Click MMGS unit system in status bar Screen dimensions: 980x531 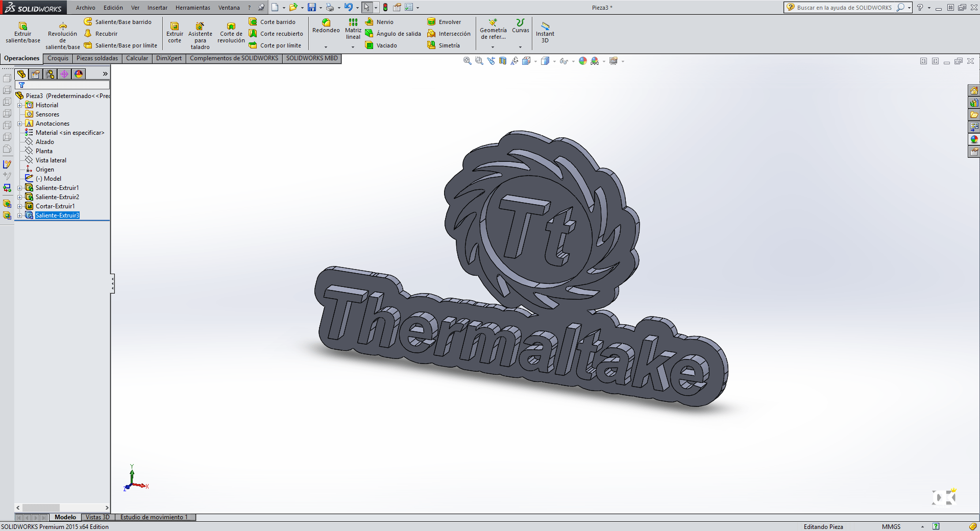tap(891, 526)
